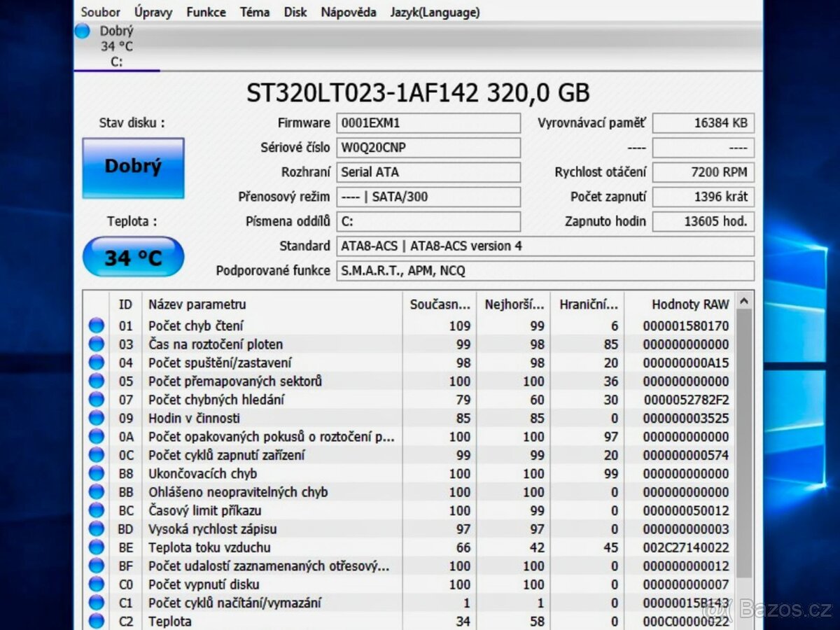840x630 pixels.
Task: Select the Funkce menu
Action: [x=206, y=12]
